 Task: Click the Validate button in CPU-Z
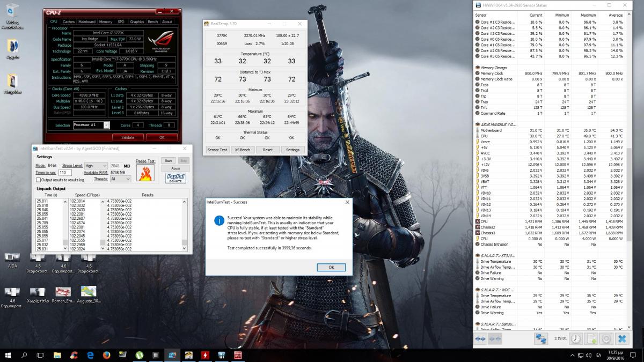[x=128, y=137]
